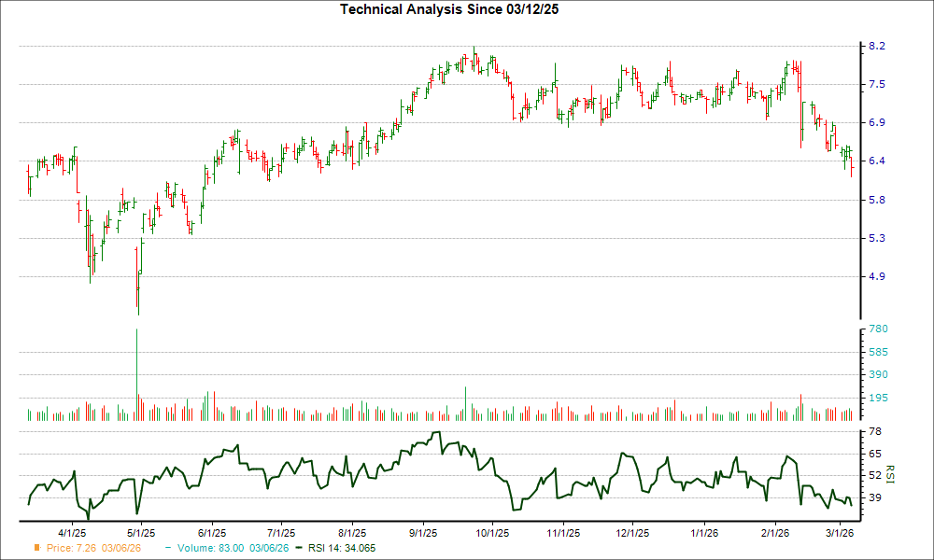Click the vertical RSI axis title label
Screen dimensions: 934x560
[891, 474]
